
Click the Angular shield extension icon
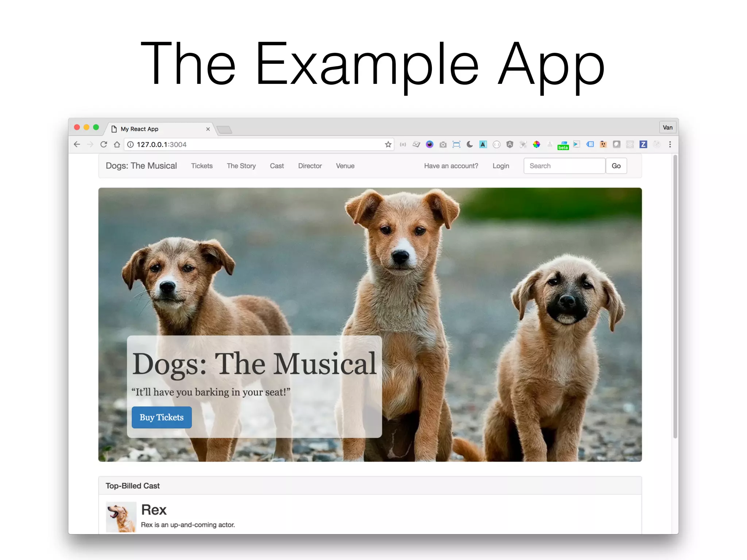510,144
